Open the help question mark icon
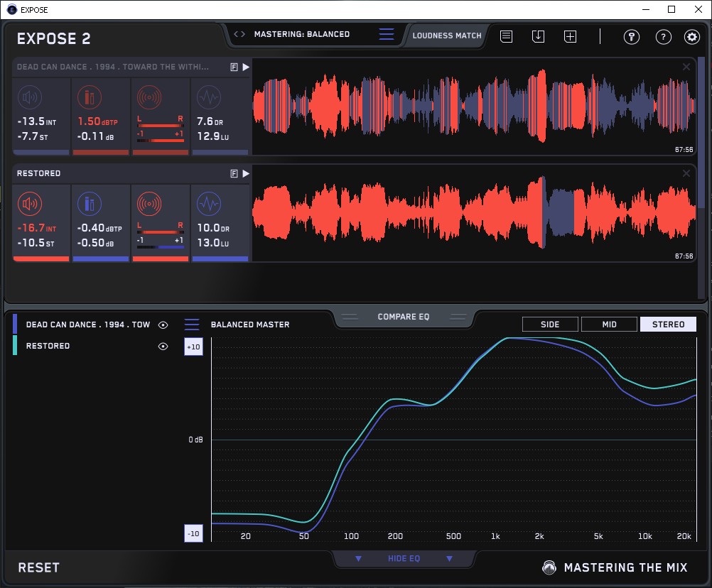The image size is (712, 588). [x=664, y=37]
